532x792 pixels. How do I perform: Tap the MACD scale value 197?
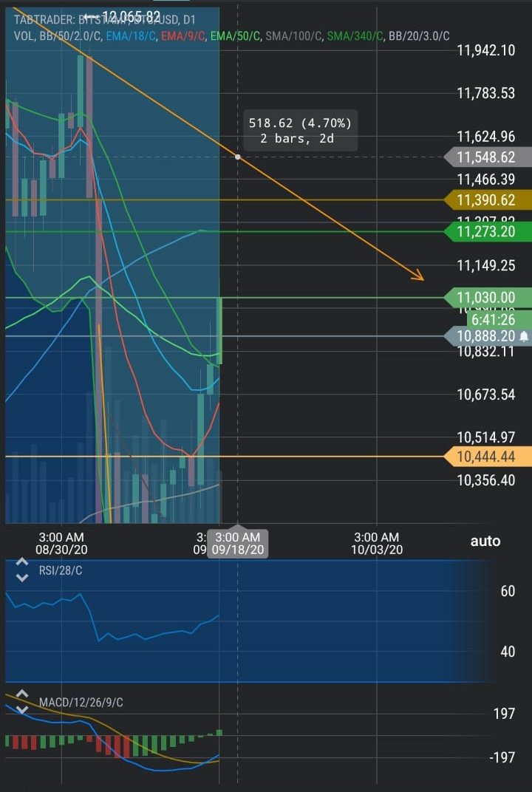[x=504, y=714]
